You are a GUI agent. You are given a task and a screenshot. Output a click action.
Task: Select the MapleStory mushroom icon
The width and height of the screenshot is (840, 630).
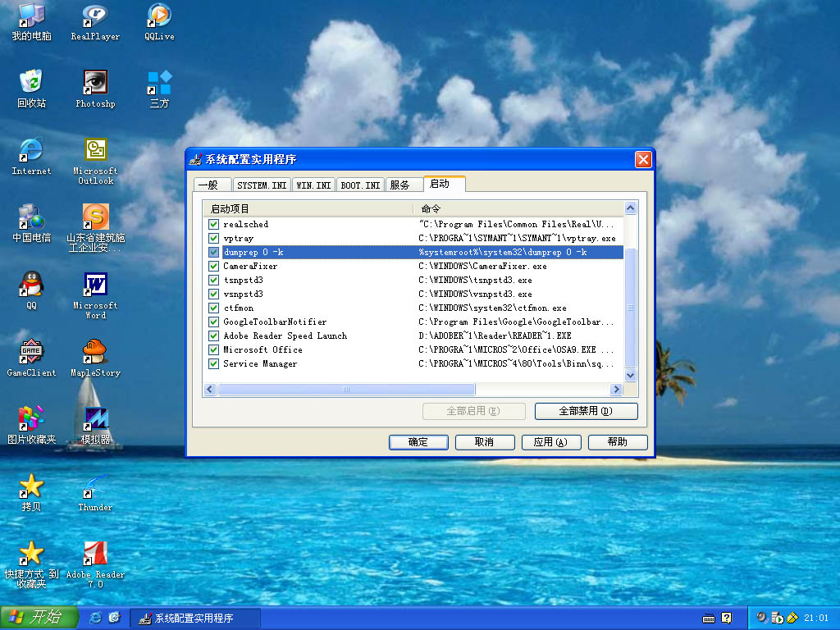[x=95, y=352]
